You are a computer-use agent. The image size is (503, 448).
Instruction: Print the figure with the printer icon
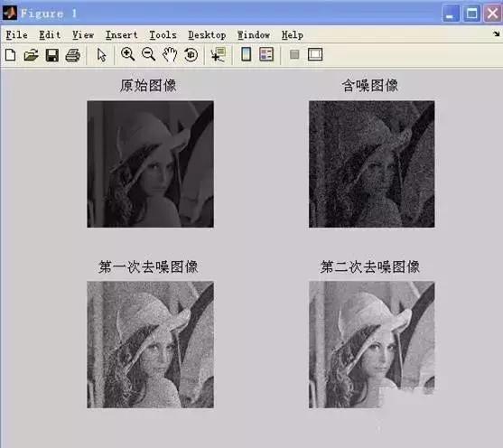(x=73, y=55)
